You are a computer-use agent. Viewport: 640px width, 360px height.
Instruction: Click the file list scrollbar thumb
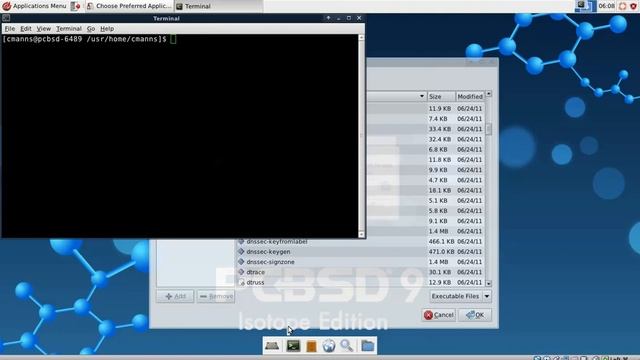(489, 129)
